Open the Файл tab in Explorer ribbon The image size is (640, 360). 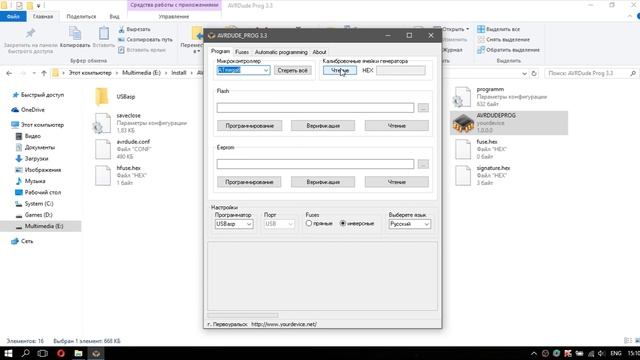(x=13, y=17)
